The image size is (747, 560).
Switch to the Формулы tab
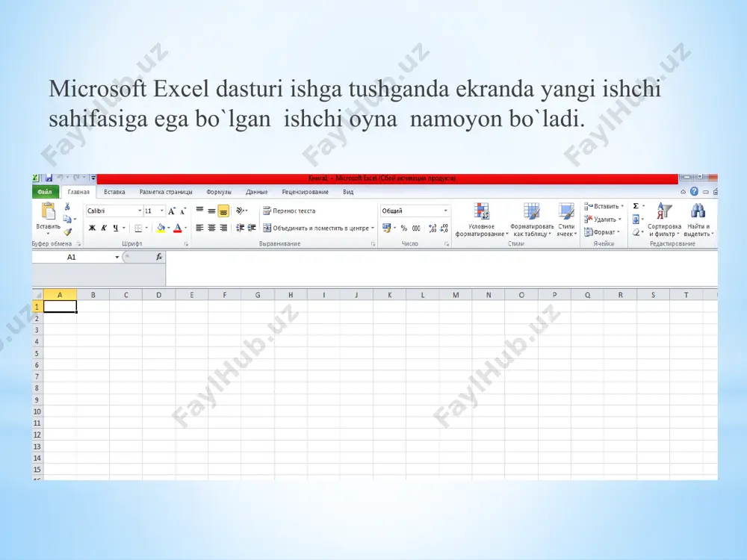coord(219,192)
